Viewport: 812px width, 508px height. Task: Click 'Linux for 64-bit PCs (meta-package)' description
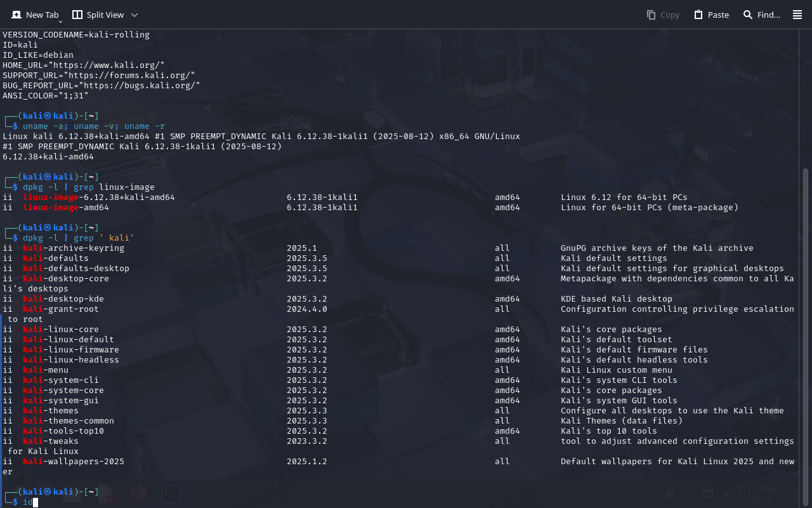(650, 208)
